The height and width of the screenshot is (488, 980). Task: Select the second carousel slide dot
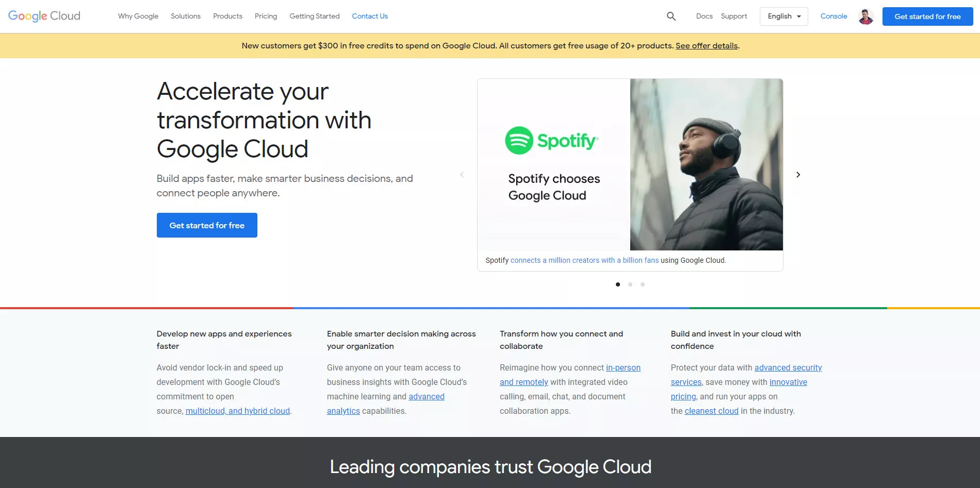point(630,284)
